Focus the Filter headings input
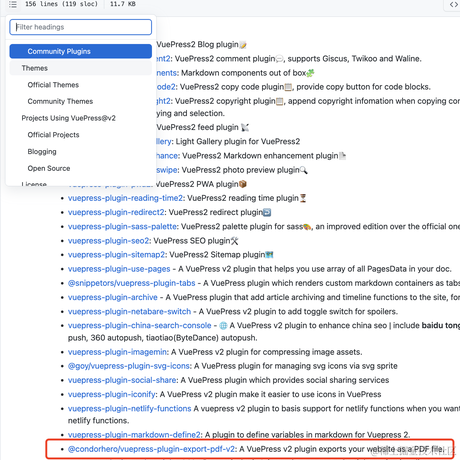 tap(81, 27)
